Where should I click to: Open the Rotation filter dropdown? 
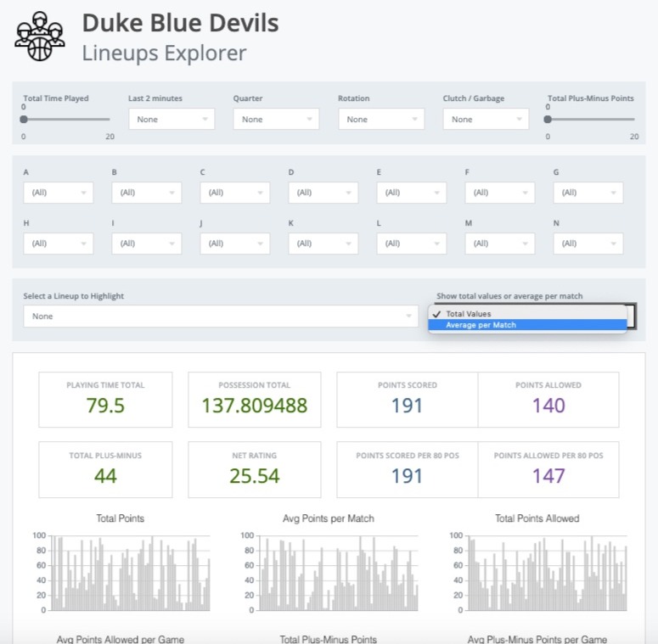click(381, 120)
